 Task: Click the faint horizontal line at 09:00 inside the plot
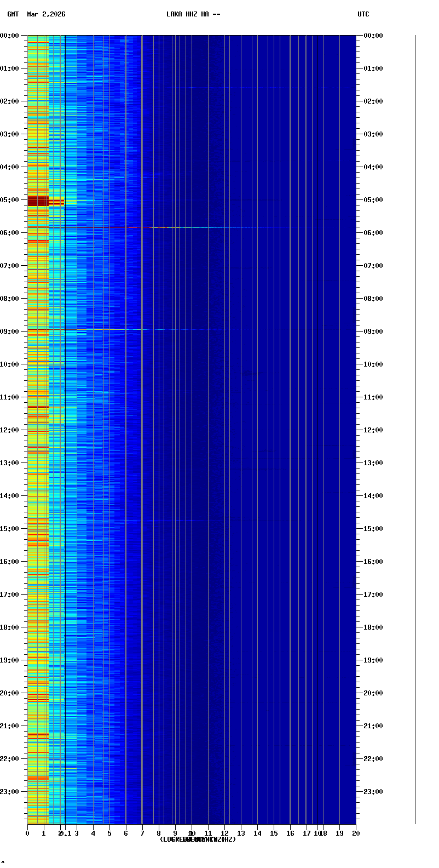pyautogui.click(x=137, y=329)
